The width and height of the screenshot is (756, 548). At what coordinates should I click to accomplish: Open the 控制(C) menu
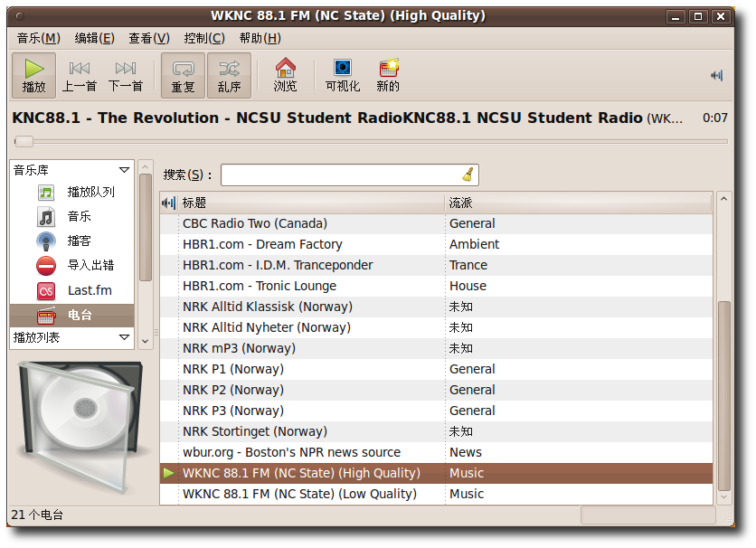[x=203, y=37]
